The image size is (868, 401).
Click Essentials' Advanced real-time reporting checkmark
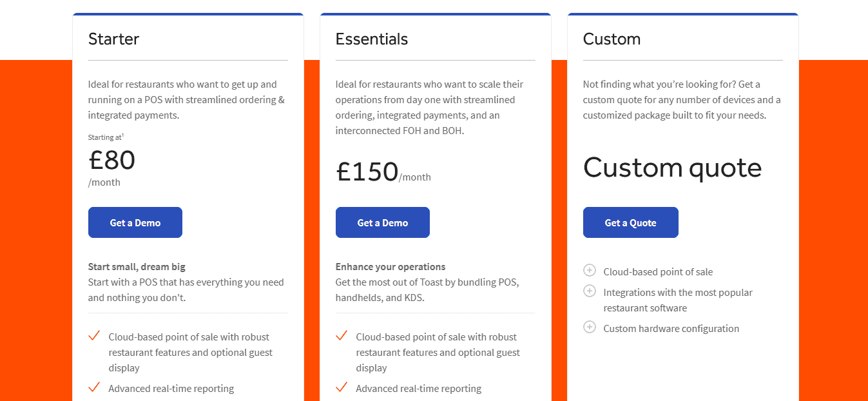[x=342, y=387]
